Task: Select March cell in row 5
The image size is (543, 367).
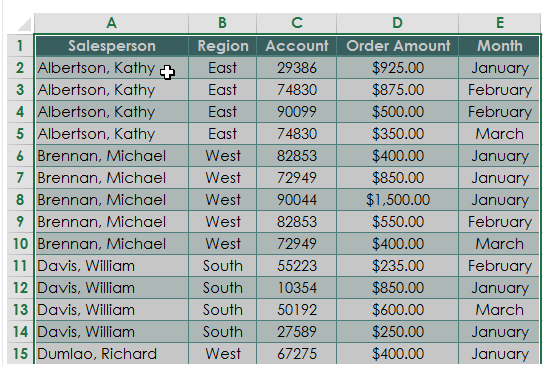Action: [499, 134]
